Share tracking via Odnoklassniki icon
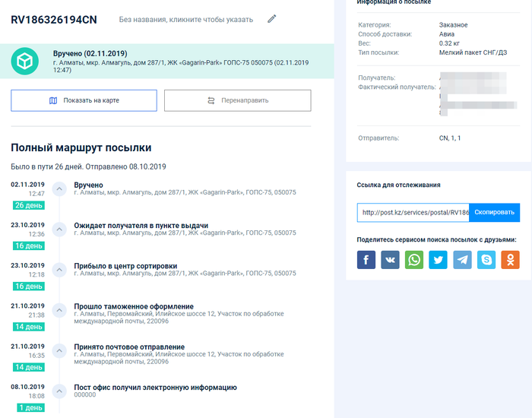 [x=510, y=260]
